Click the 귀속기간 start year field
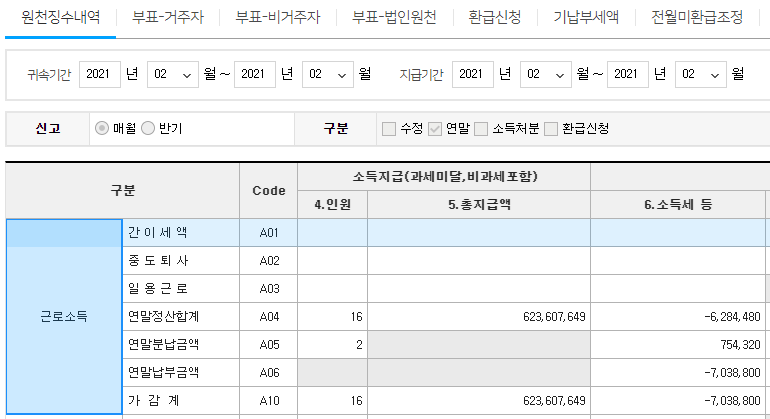 [97, 74]
